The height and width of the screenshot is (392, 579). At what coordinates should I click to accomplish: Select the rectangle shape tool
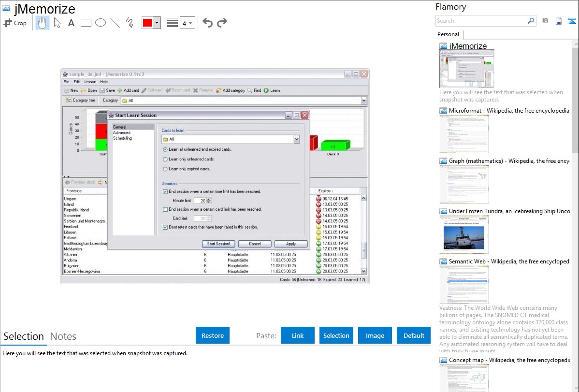tap(86, 23)
